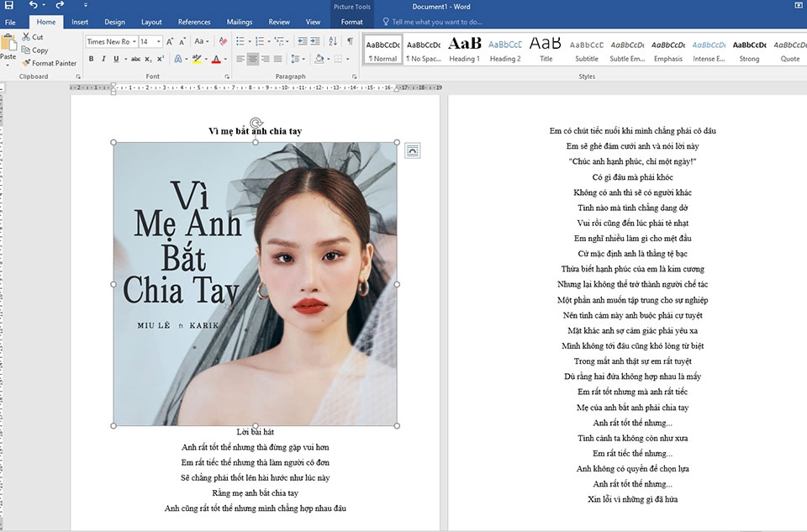Save the document with the floppy icon
Image resolution: width=807 pixels, height=532 pixels.
8,6
